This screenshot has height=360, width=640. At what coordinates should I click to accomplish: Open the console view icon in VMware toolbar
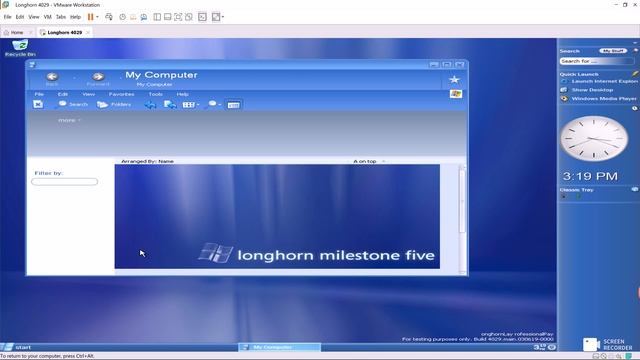point(202,17)
